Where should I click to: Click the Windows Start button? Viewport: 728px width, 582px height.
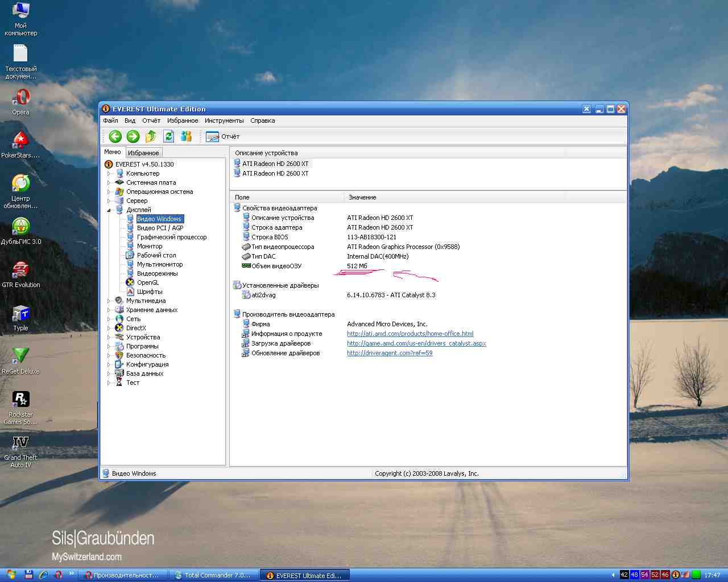click(10, 575)
